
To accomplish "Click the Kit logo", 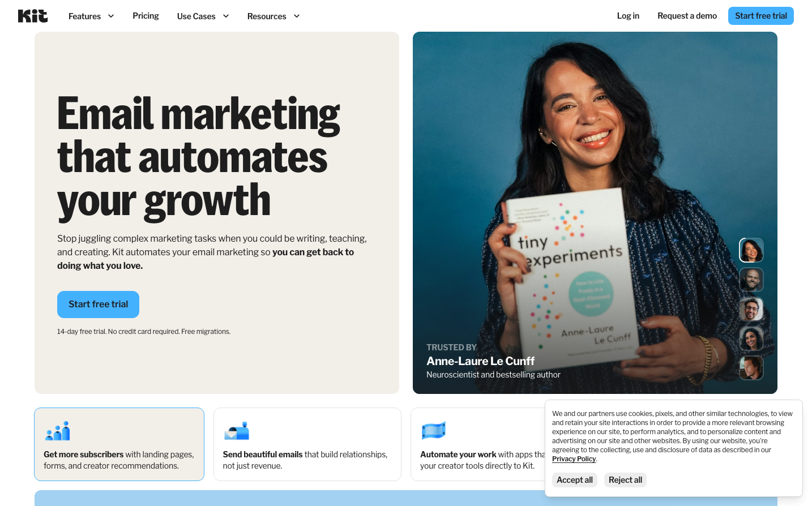I will click(33, 16).
